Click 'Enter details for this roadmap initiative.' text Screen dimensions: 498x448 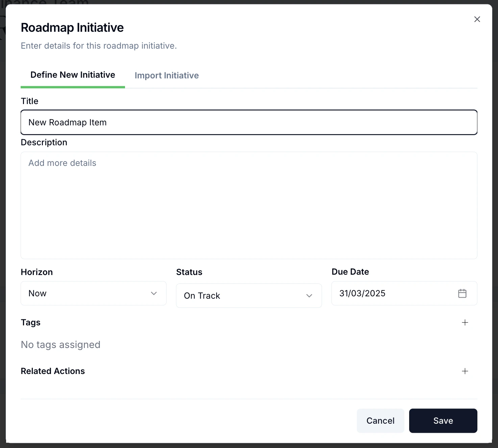pos(99,46)
